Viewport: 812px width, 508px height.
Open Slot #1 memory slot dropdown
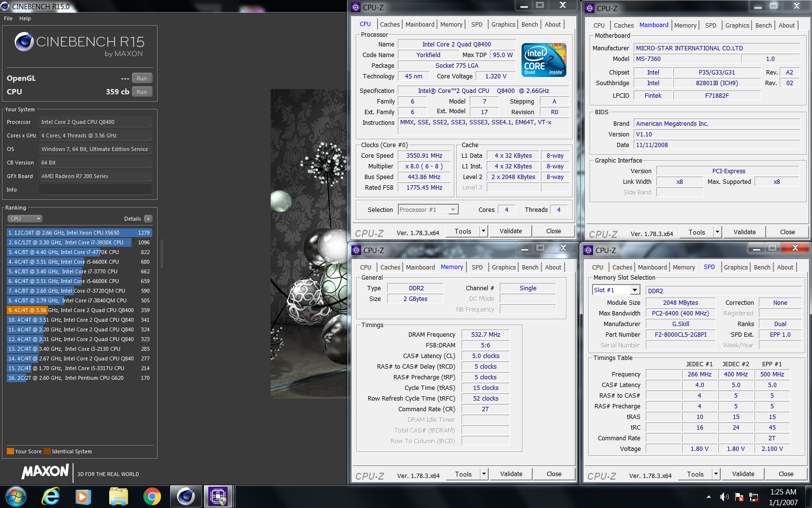click(616, 290)
